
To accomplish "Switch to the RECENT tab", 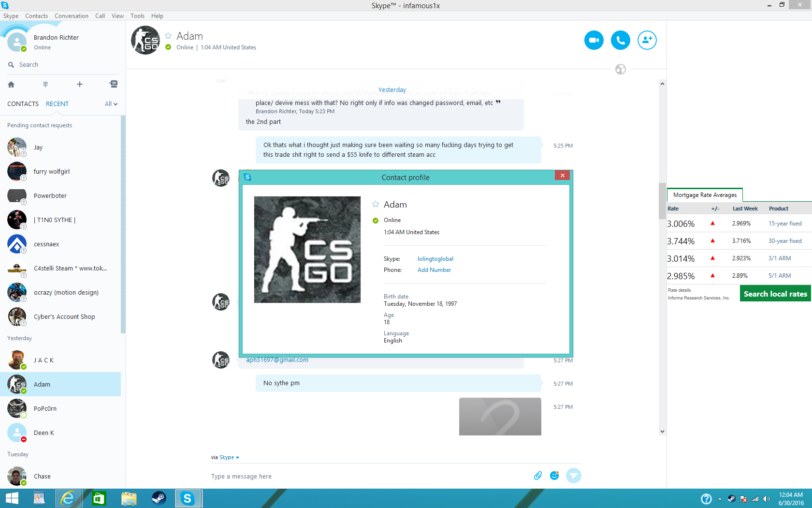I will click(x=57, y=104).
